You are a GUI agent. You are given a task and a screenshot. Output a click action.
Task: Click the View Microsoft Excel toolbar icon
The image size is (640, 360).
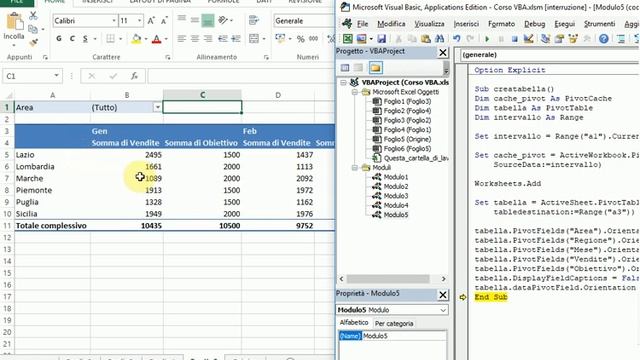click(x=347, y=39)
